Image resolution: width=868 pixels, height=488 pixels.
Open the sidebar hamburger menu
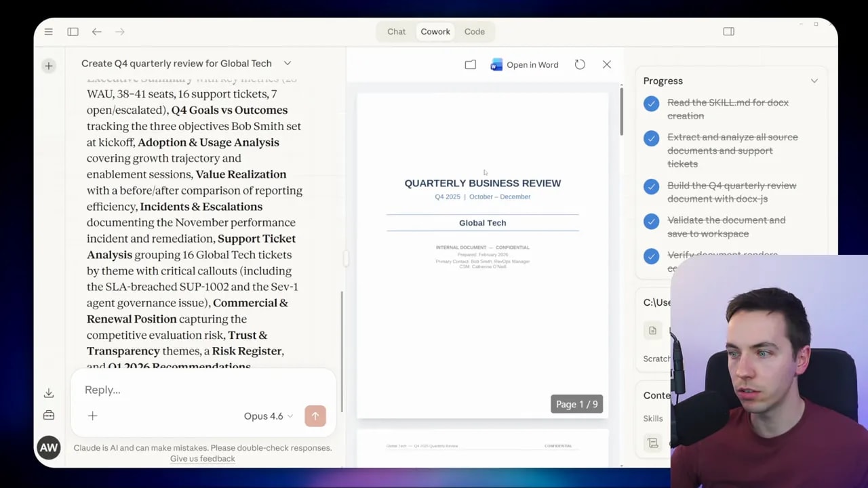48,31
